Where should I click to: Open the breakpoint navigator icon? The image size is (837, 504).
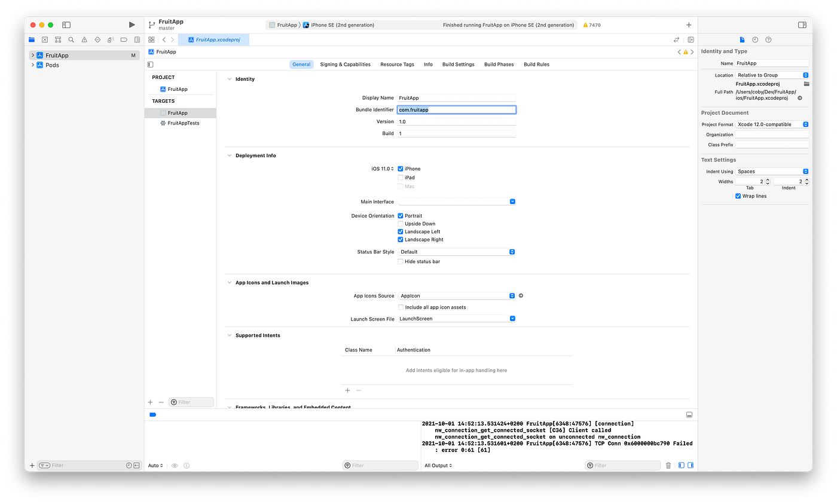(x=124, y=39)
